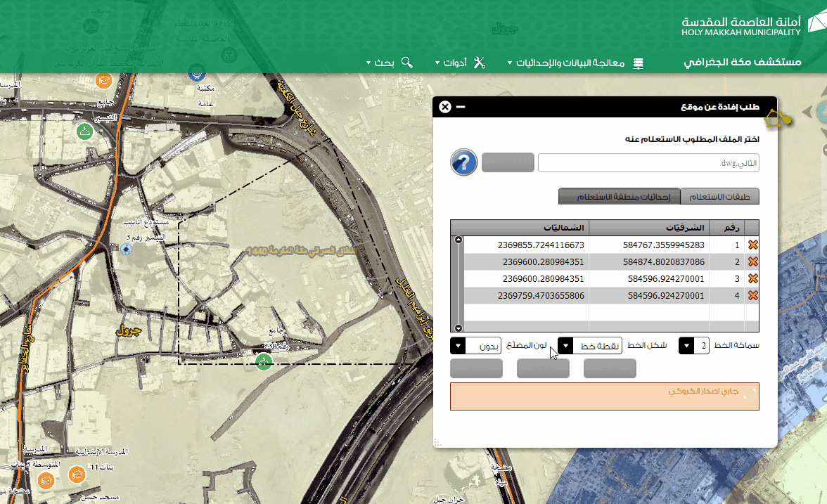Close the طلب إفادة عن موقع panel
This screenshot has height=504, width=827.
point(445,107)
